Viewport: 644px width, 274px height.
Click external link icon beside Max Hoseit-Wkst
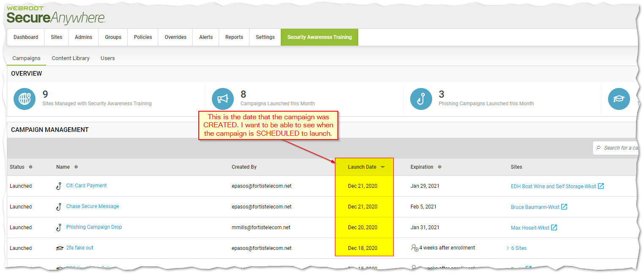click(x=554, y=227)
